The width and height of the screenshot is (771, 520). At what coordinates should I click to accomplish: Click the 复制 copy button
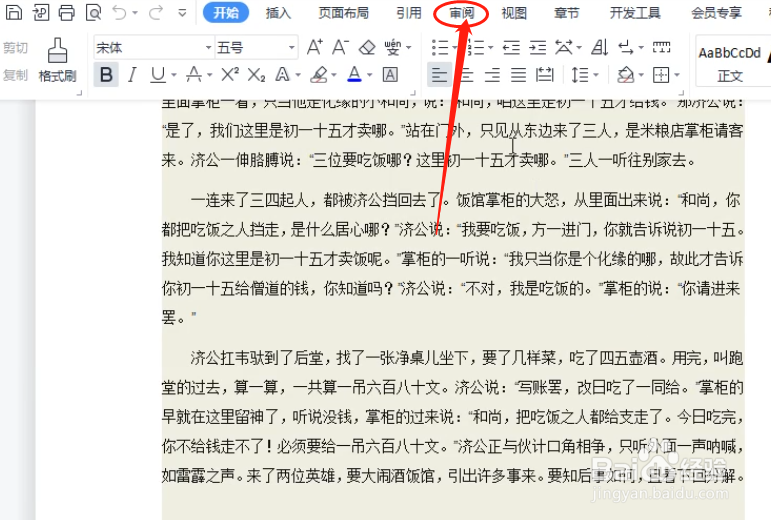click(15, 75)
